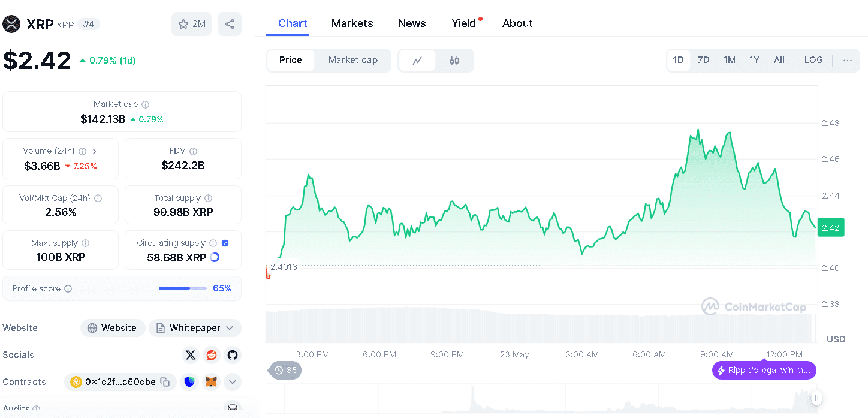Viewport: 868px width, 418px height.
Task: Open Market cap info tooltip icon
Action: tap(146, 104)
